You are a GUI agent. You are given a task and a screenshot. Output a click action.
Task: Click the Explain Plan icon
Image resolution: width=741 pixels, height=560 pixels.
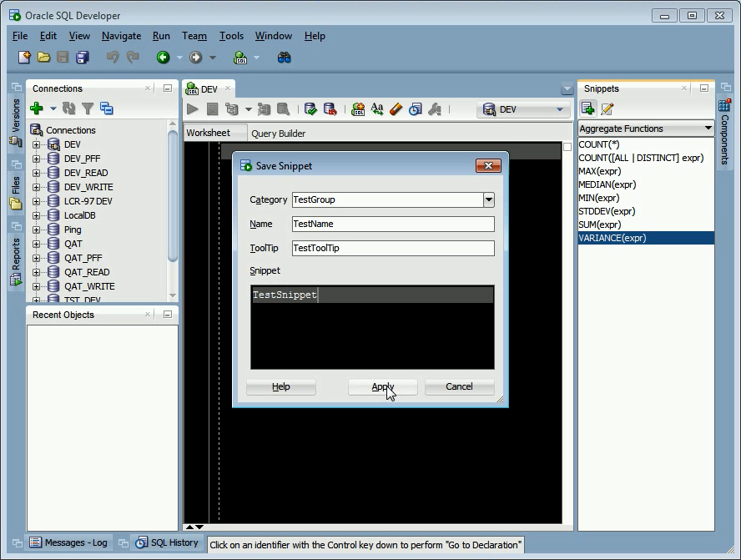point(232,109)
